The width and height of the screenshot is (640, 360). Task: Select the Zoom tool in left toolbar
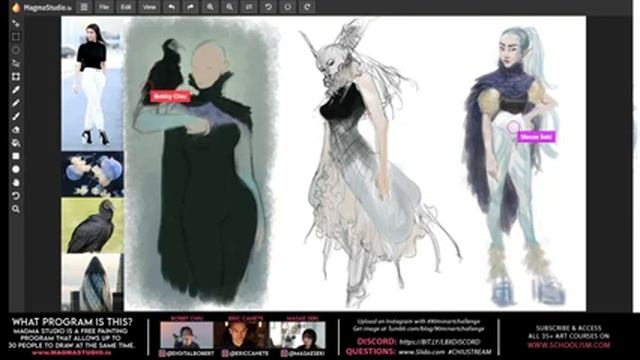pyautogui.click(x=16, y=209)
